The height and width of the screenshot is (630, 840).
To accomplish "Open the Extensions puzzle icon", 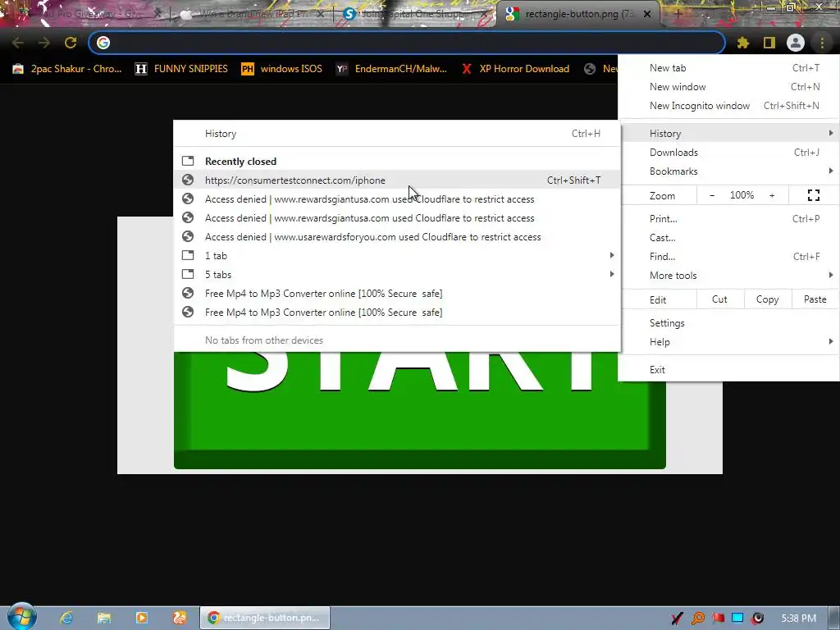I will (x=742, y=43).
